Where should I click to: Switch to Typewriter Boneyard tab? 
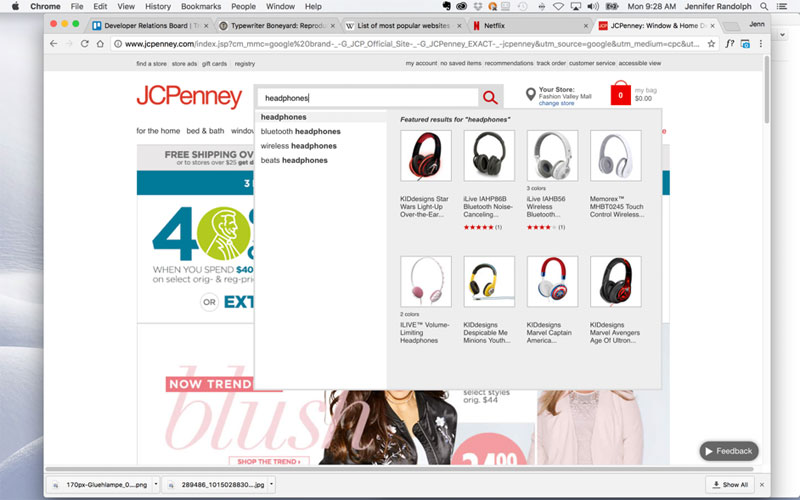(x=277, y=26)
